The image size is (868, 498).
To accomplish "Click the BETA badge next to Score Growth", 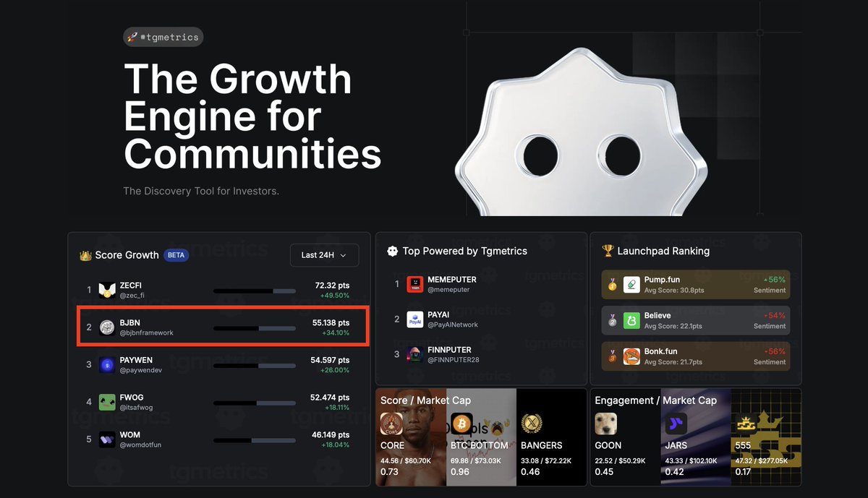I will (x=176, y=255).
